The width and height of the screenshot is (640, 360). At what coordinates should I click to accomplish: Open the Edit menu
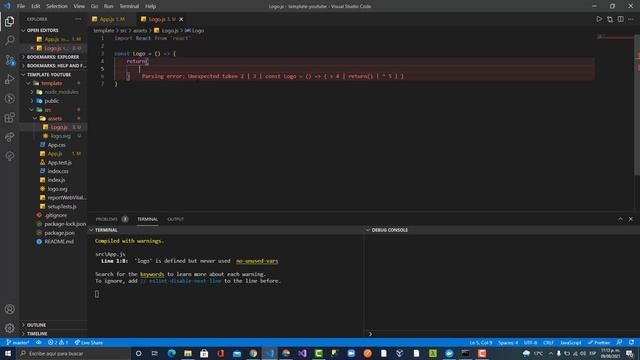[x=36, y=6]
